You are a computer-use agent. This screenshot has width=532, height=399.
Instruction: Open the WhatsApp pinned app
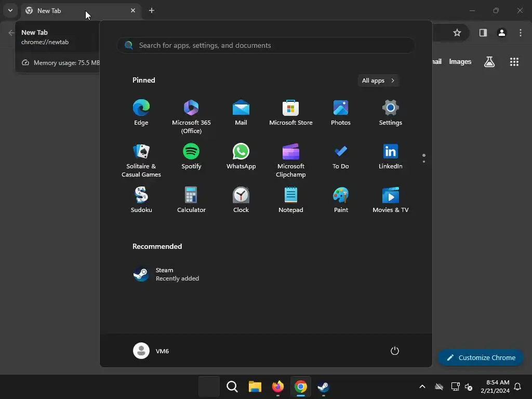tap(241, 156)
